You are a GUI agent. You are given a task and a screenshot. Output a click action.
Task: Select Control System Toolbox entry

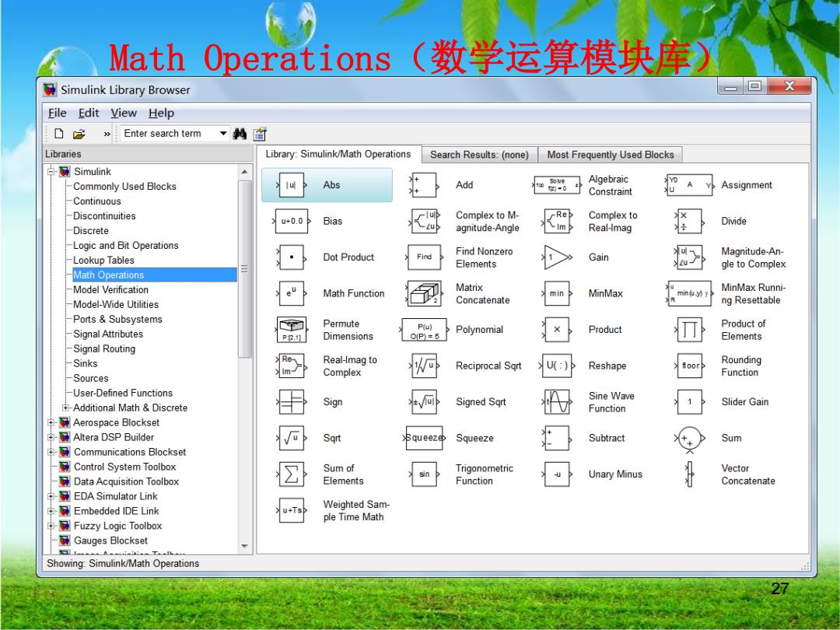[124, 467]
